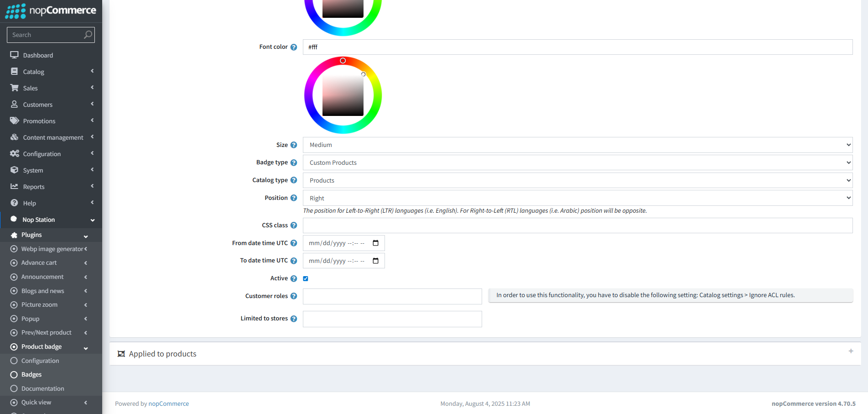
Task: Uncheck the Active checkbox
Action: 306,278
